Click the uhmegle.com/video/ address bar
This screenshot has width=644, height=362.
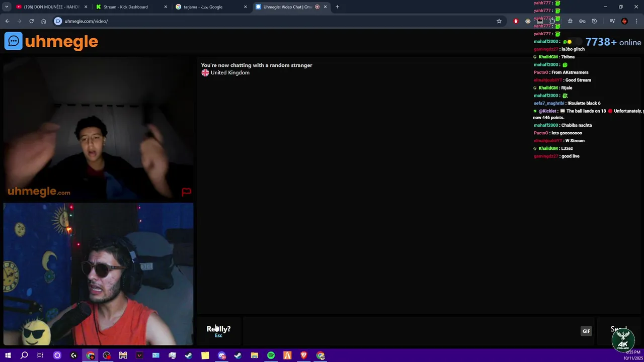coord(277,21)
